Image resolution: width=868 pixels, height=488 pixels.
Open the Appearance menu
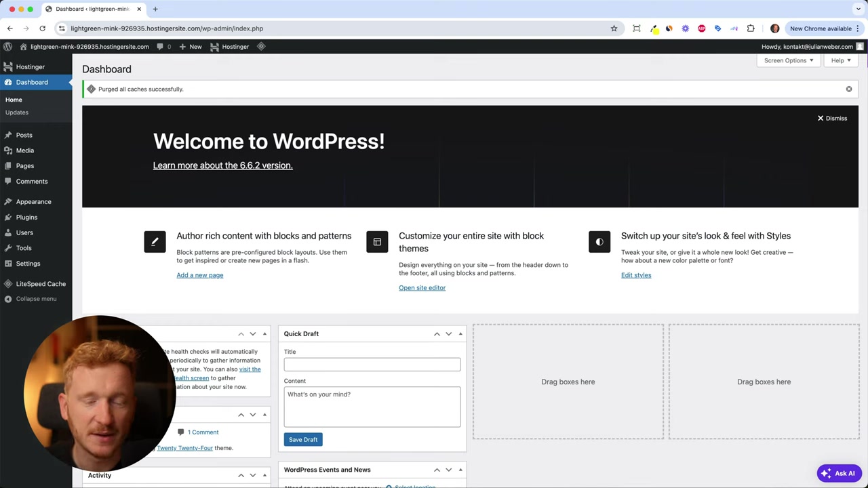pos(36,202)
